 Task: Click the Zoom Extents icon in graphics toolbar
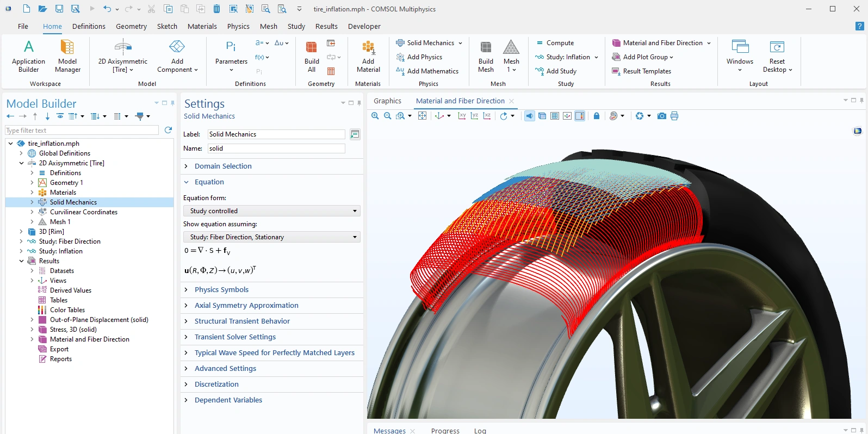click(422, 116)
